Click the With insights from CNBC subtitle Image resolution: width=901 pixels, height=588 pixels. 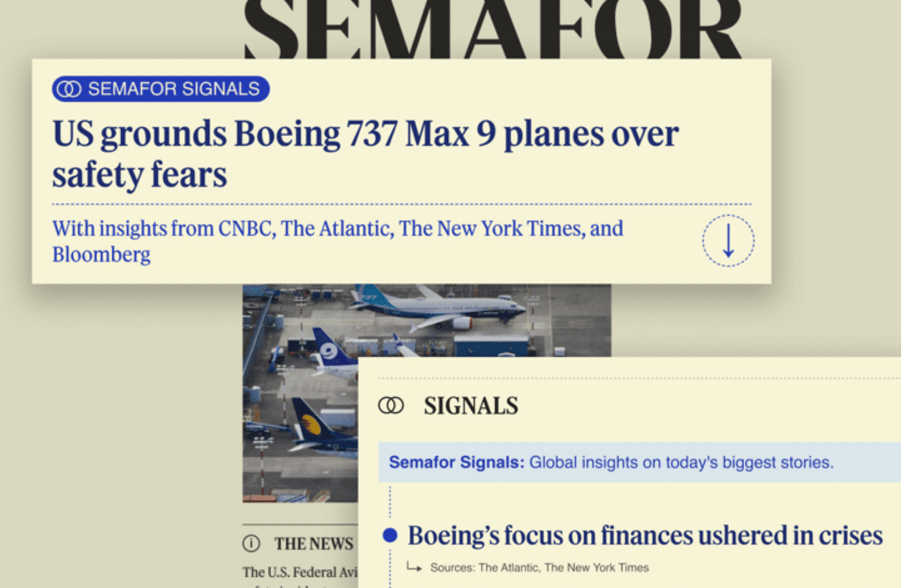coord(338,241)
